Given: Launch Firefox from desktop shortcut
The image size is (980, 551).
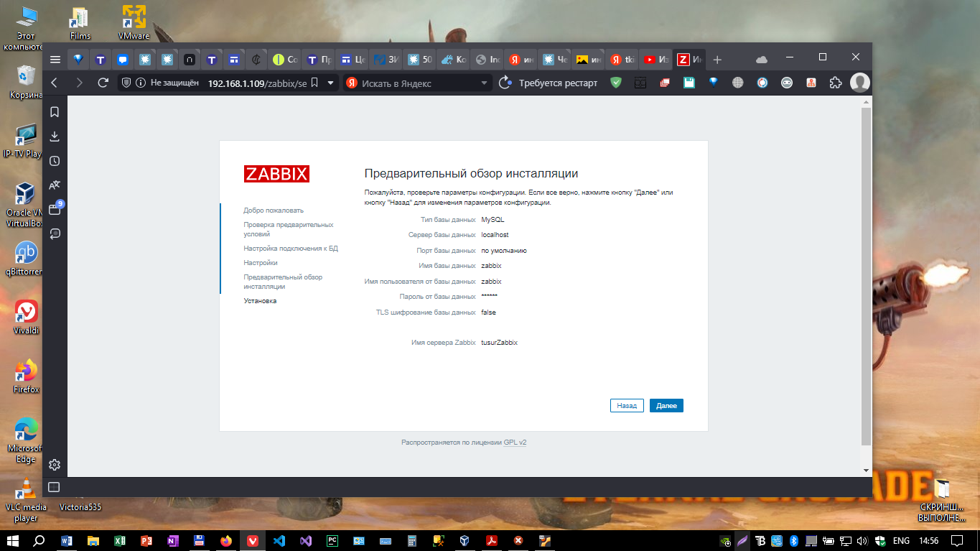Looking at the screenshot, I should (x=26, y=376).
